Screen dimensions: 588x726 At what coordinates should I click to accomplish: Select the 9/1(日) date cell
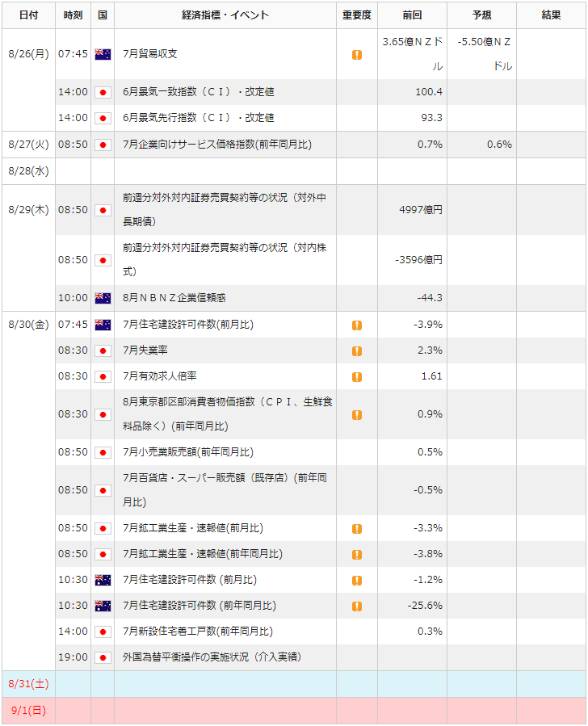coord(29,711)
